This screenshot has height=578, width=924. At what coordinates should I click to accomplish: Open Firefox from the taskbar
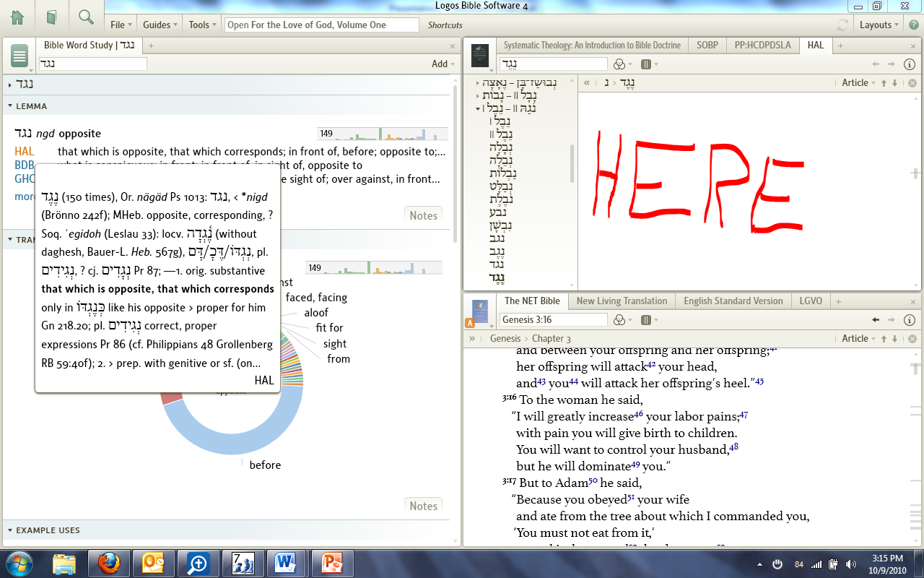pos(108,563)
